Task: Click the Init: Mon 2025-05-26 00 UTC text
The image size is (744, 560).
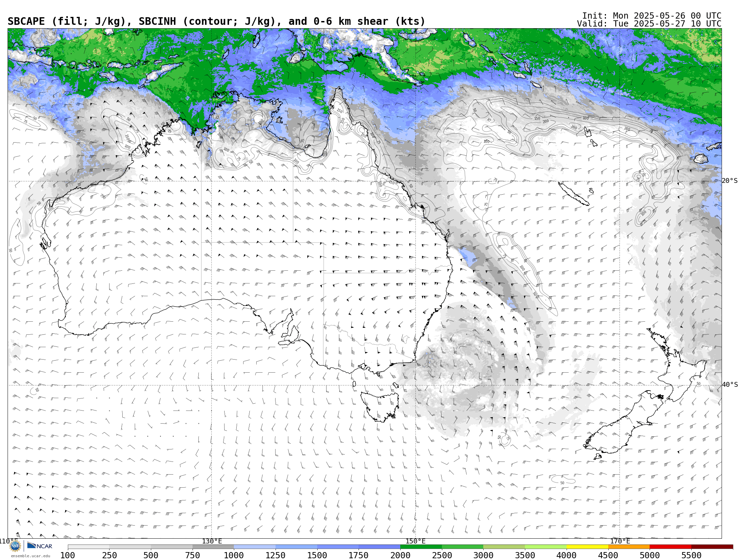Action: coord(652,16)
